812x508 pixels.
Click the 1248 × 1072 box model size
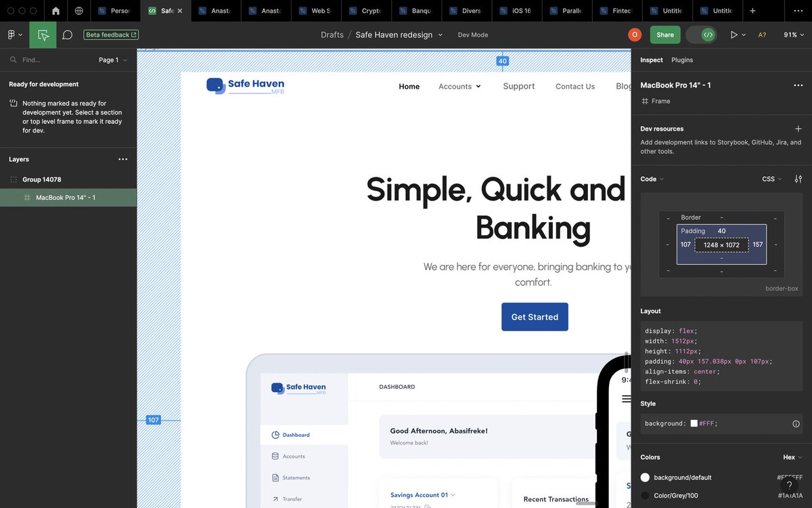[721, 245]
